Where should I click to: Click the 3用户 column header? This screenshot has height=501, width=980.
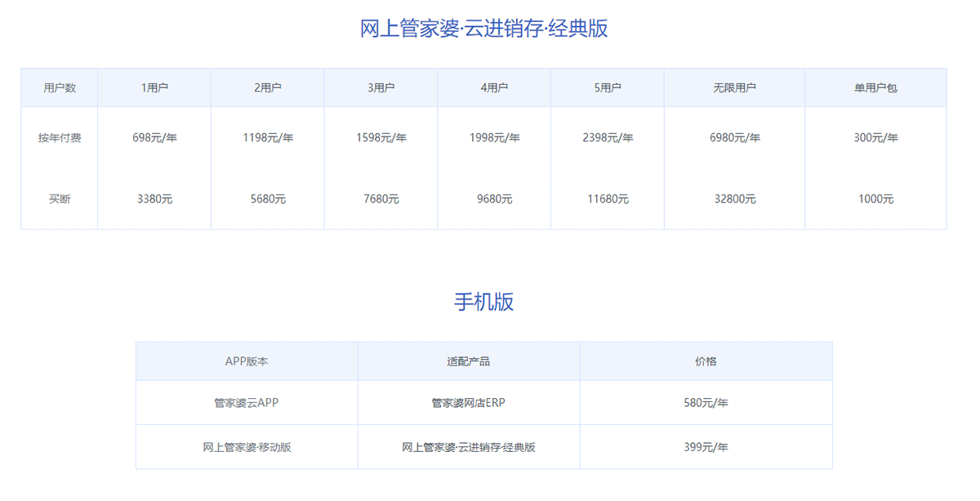point(381,87)
